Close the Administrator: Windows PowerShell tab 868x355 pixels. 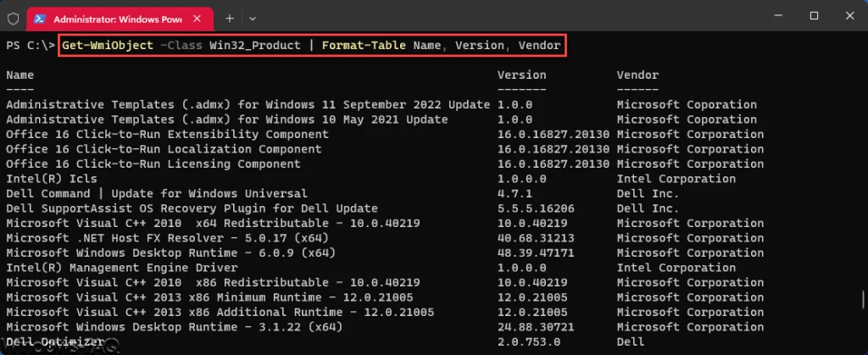point(197,19)
